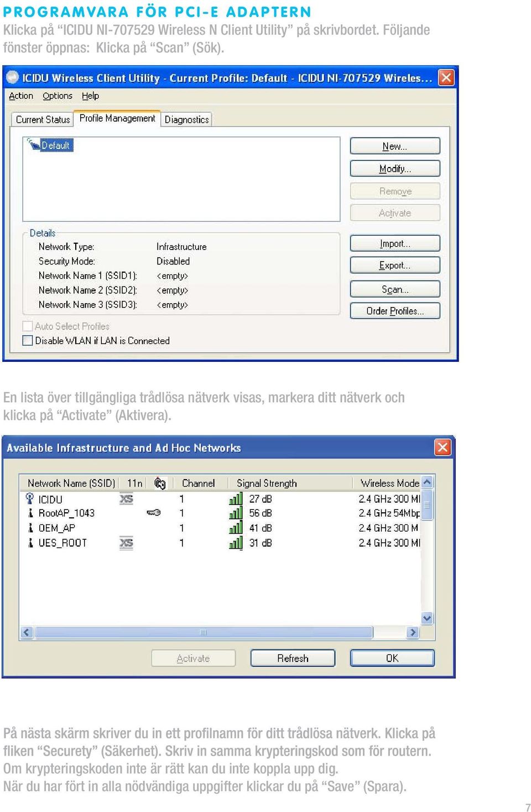
Task: Click the Default profile name
Action: point(56,145)
